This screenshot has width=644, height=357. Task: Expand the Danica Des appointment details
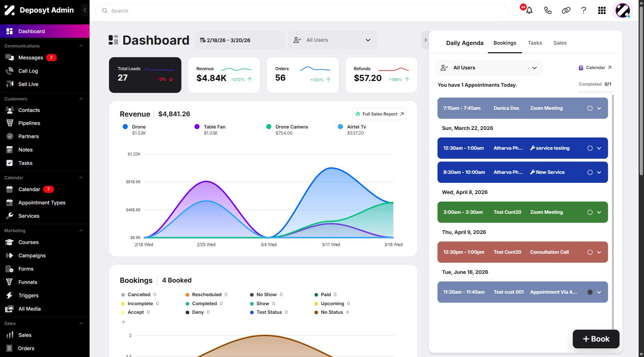(x=599, y=108)
